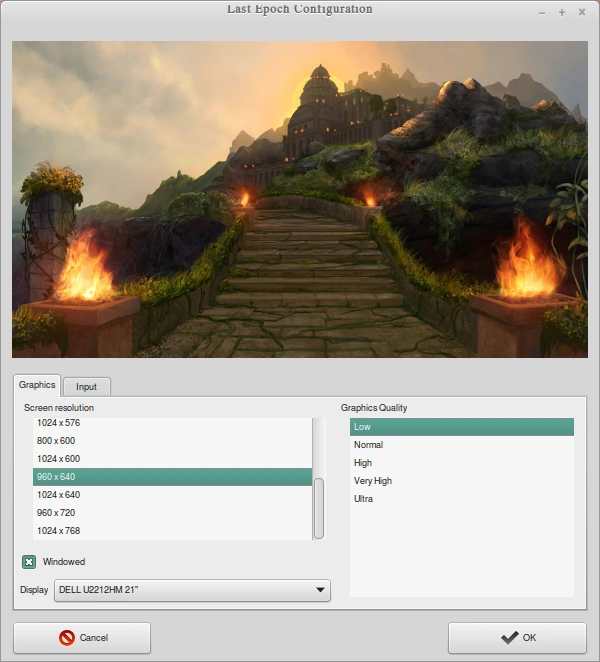Select Low graphics quality
600x662 pixels.
pyautogui.click(x=462, y=427)
